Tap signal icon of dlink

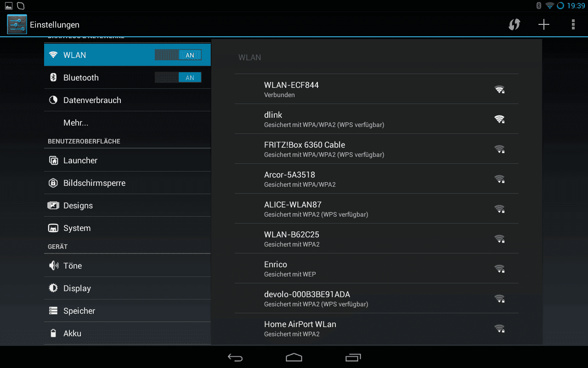pos(500,119)
